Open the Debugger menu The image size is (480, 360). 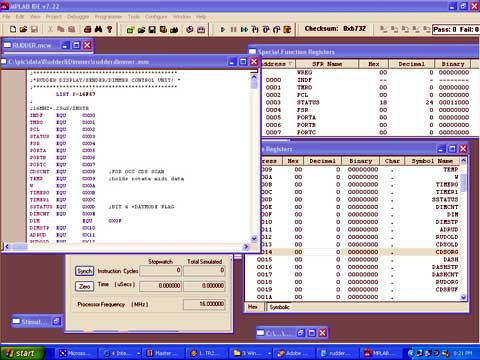click(78, 17)
